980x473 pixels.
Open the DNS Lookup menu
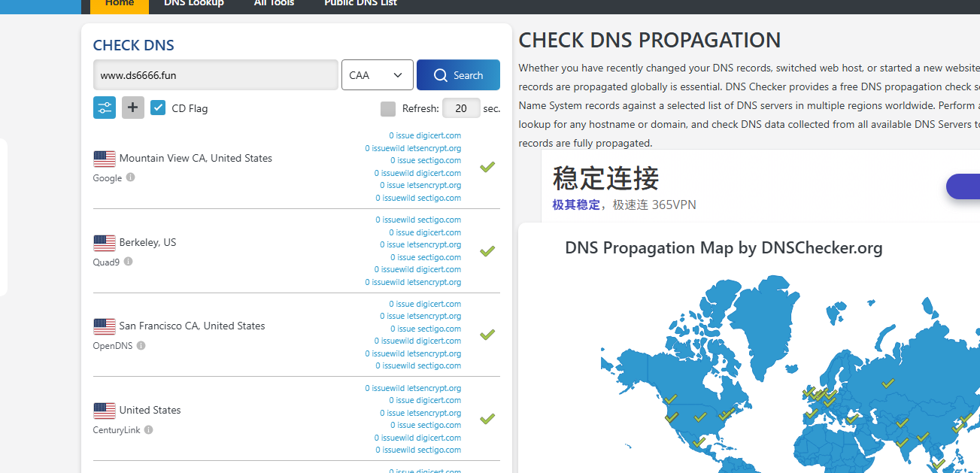pos(194,4)
